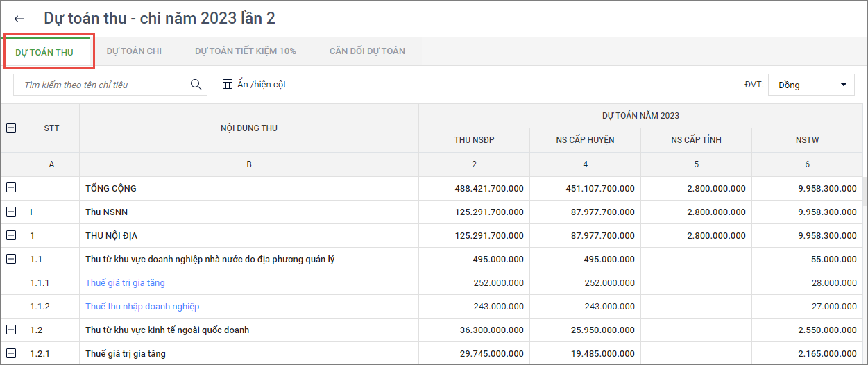Collapse row 1.1 doanh nghiệp nhà nước
Screen dimensions: 868x365
pyautogui.click(x=11, y=259)
